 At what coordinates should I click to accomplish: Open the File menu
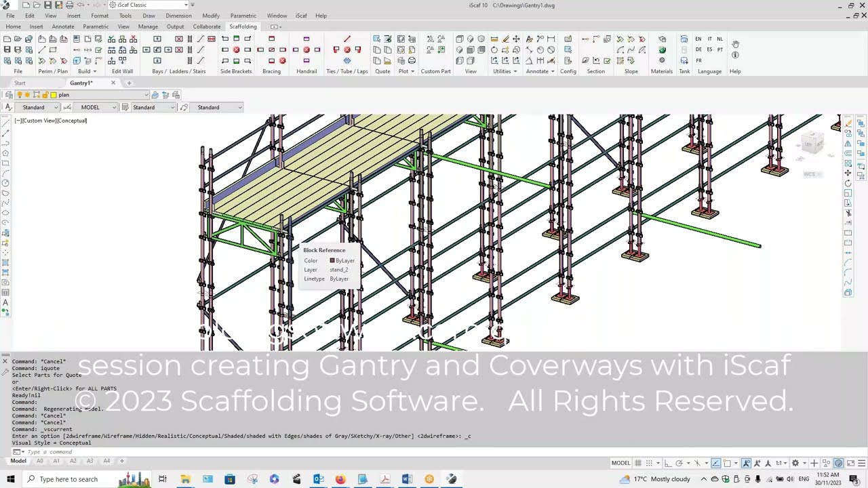point(10,16)
